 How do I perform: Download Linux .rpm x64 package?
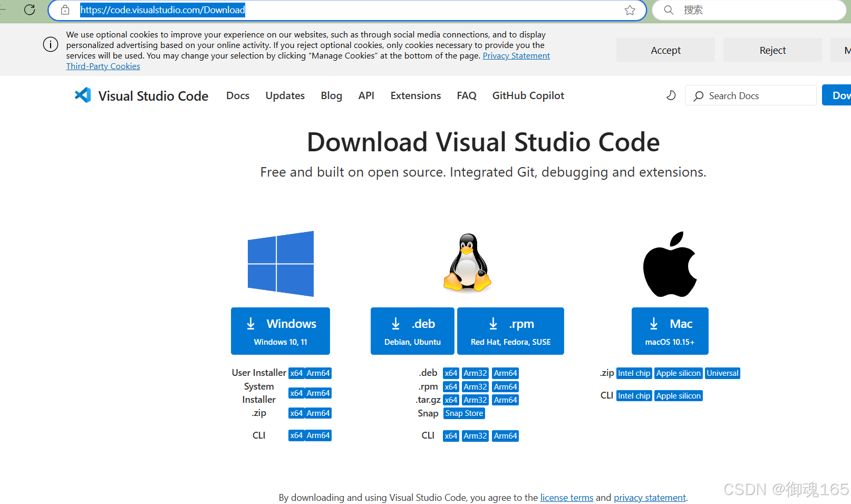[x=451, y=387]
